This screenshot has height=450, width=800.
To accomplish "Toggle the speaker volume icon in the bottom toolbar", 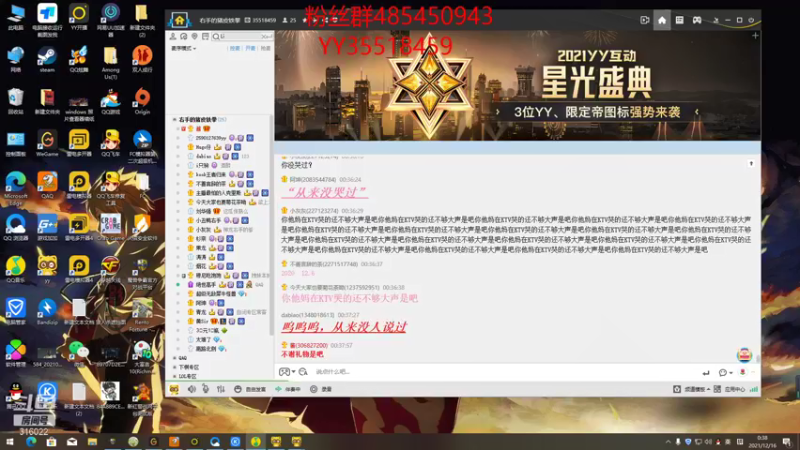I will tap(192, 389).
